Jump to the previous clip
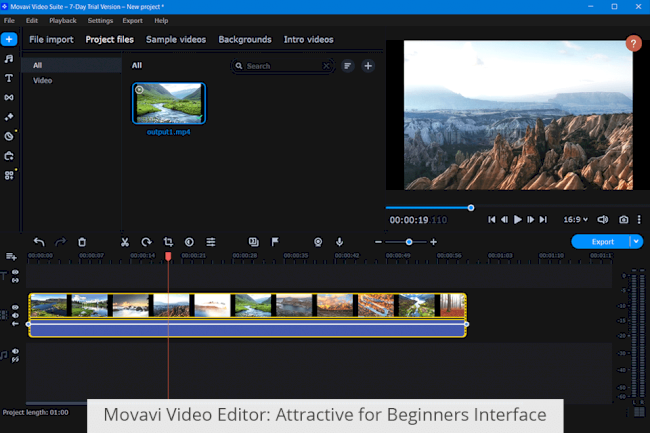 tap(492, 220)
